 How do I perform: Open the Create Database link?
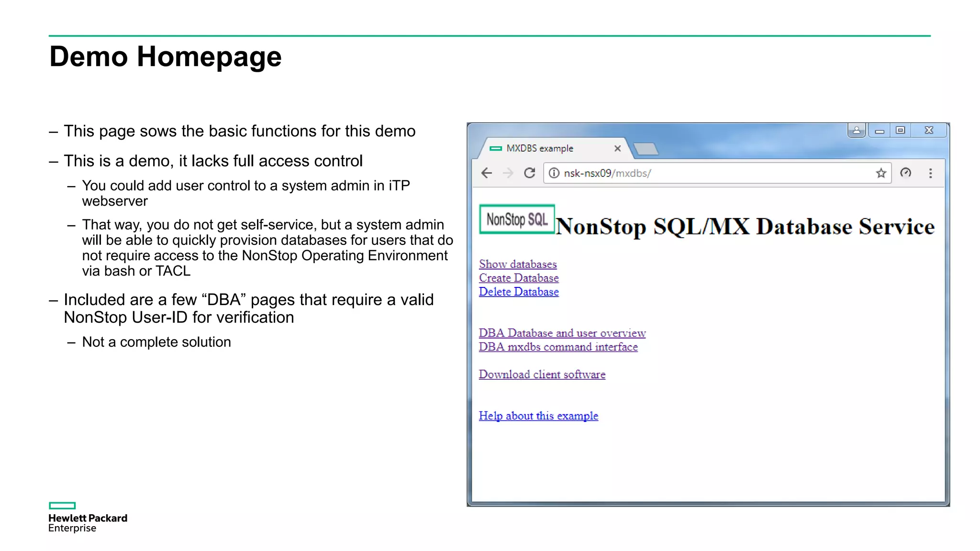point(519,278)
